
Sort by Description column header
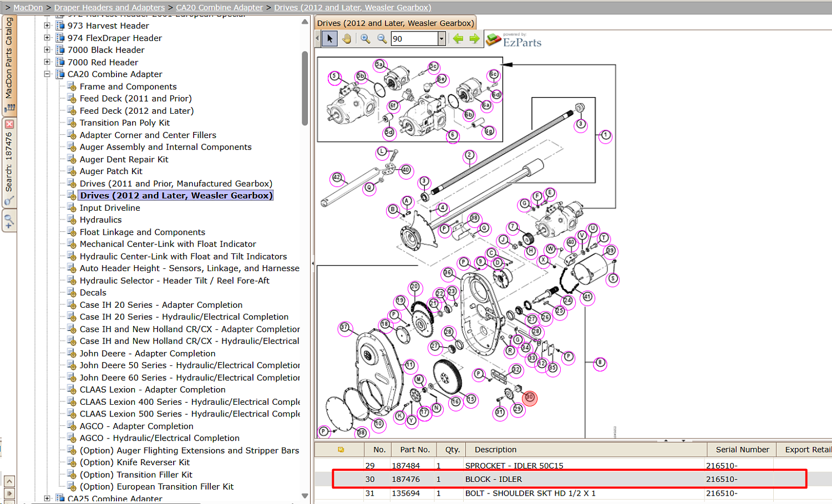pos(587,450)
